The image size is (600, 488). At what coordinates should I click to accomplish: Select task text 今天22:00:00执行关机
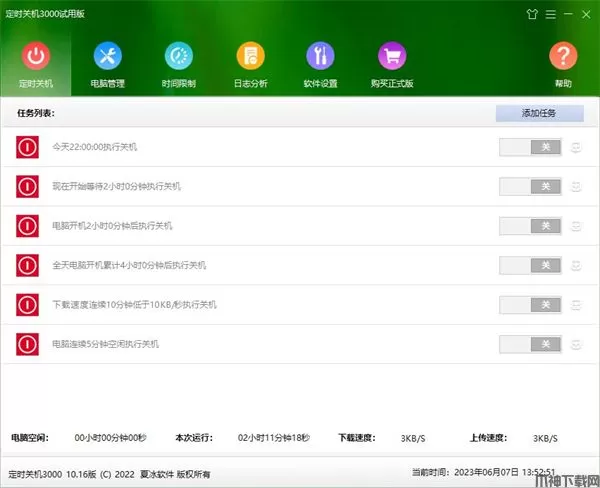(95, 147)
